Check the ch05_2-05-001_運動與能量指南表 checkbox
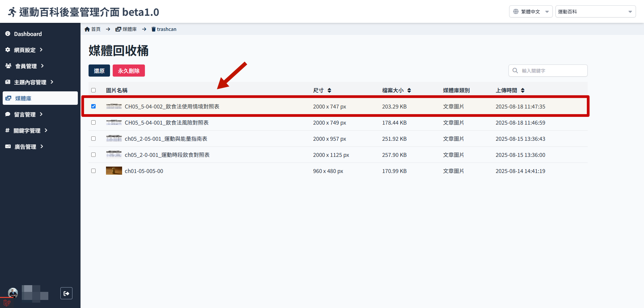The image size is (644, 308). click(94, 139)
